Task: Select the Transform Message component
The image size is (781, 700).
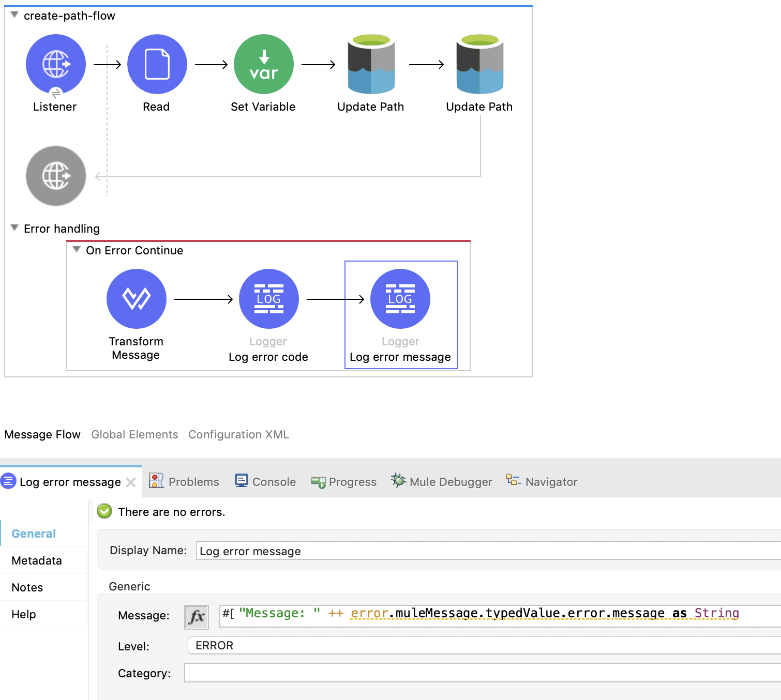Action: pos(136,299)
